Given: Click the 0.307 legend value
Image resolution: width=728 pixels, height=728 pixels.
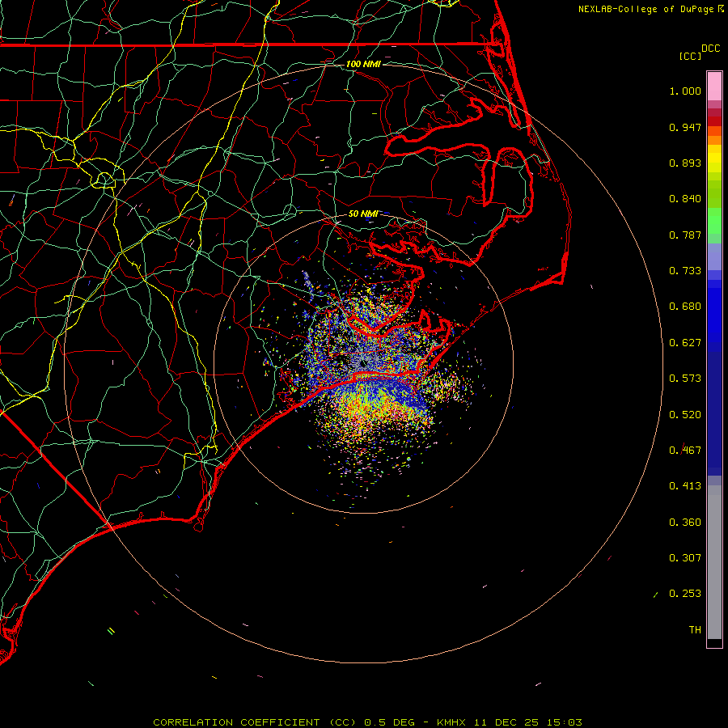Looking at the screenshot, I should pyautogui.click(x=685, y=558).
